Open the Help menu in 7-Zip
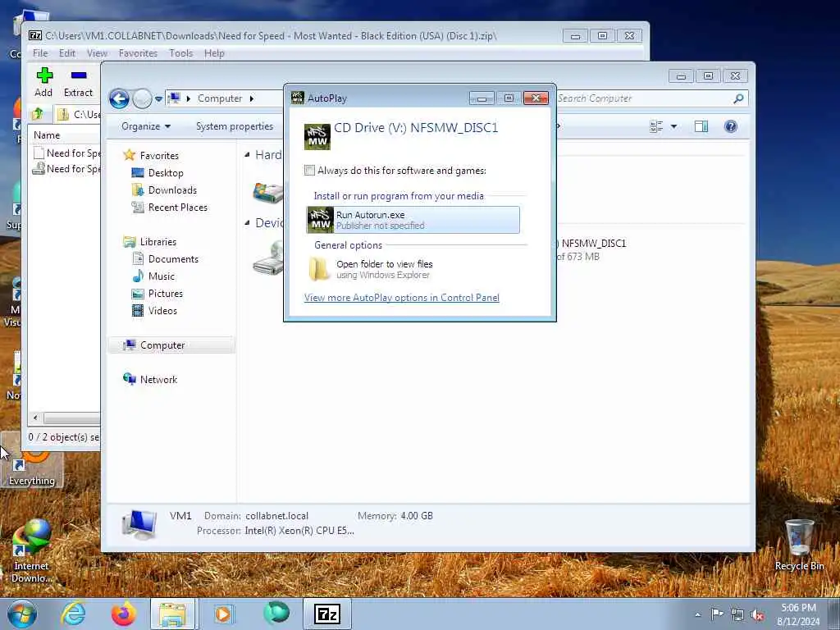 (214, 53)
